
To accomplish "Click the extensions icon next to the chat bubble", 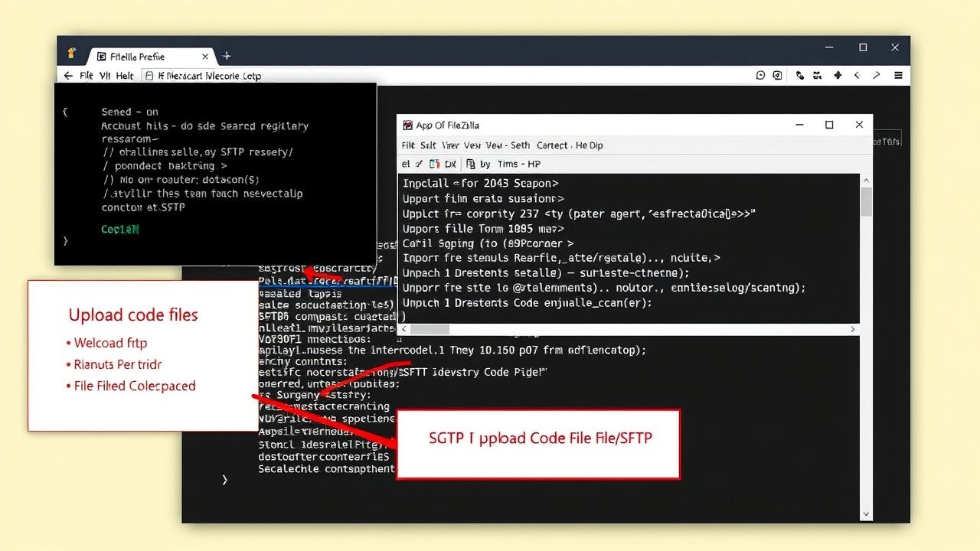I will click(777, 75).
